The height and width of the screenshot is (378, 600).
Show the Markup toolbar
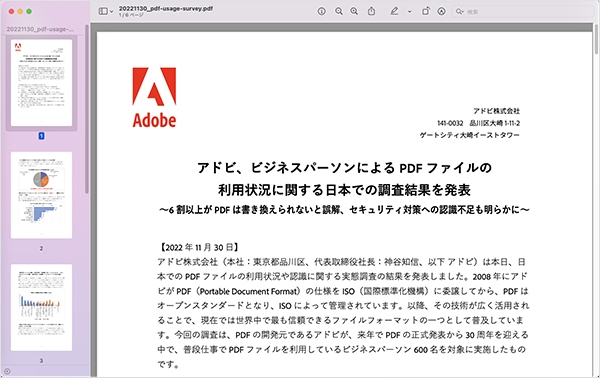tap(442, 11)
